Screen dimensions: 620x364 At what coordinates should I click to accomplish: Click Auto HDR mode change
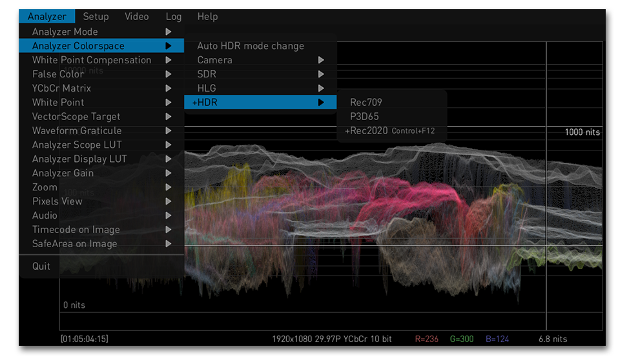(251, 46)
